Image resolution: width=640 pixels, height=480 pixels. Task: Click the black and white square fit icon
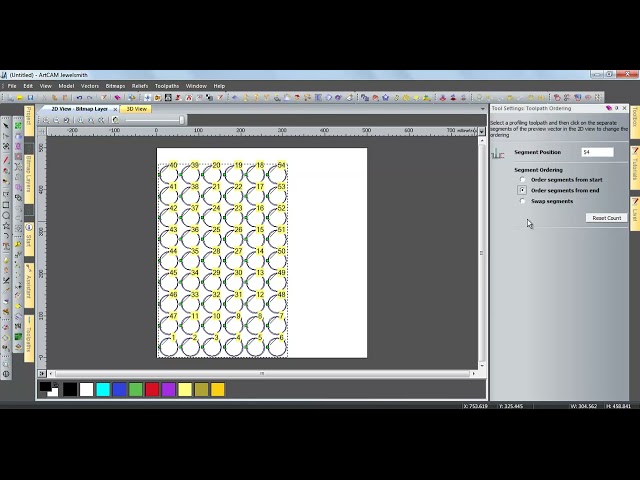pyautogui.click(x=168, y=98)
